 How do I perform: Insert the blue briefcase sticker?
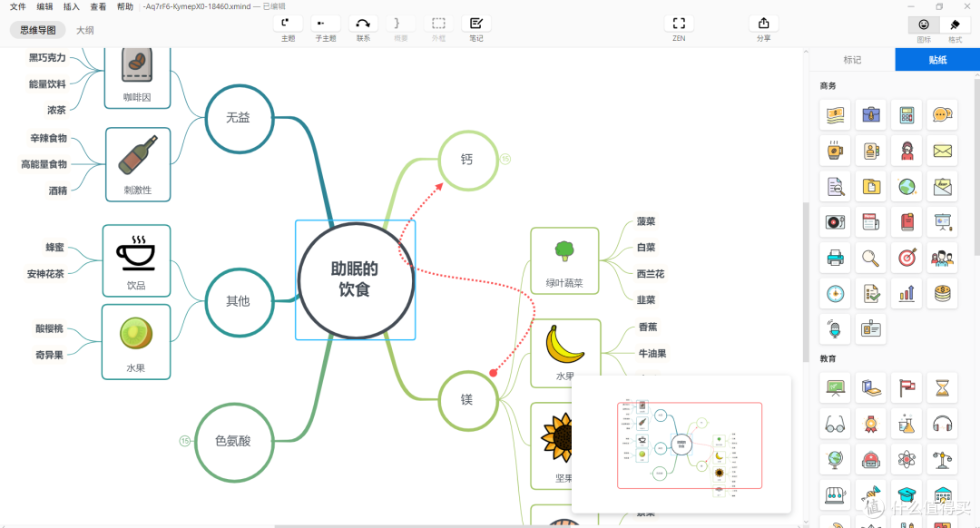click(870, 115)
